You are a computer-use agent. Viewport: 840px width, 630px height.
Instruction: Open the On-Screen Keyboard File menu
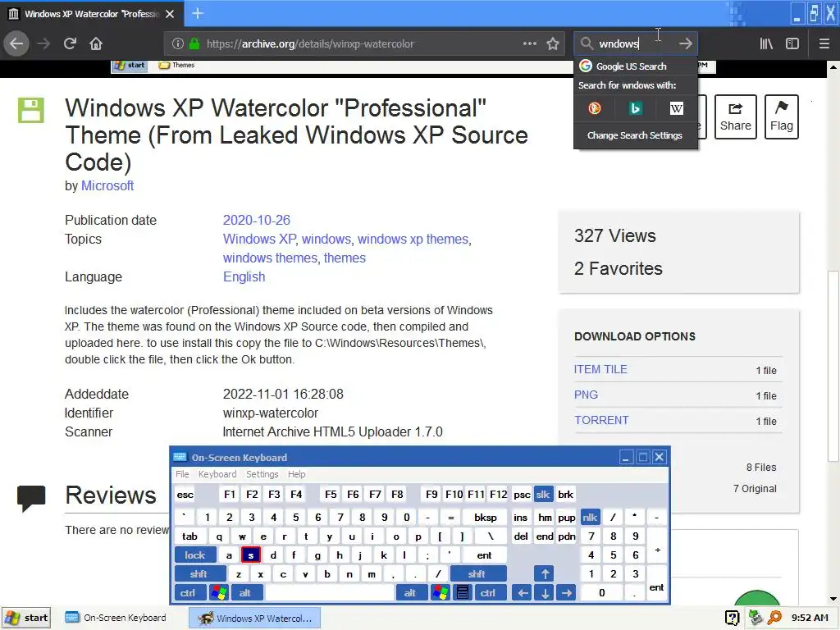[182, 474]
